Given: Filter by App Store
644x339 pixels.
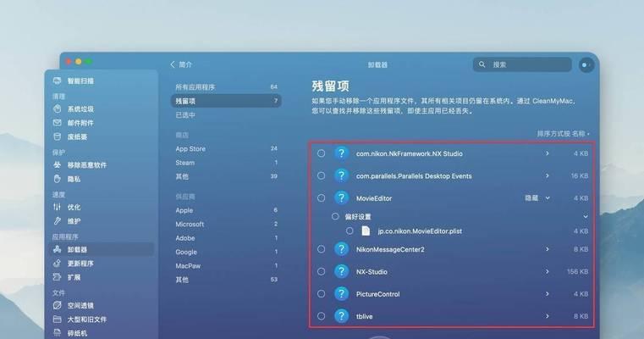Looking at the screenshot, I should [x=226, y=148].
